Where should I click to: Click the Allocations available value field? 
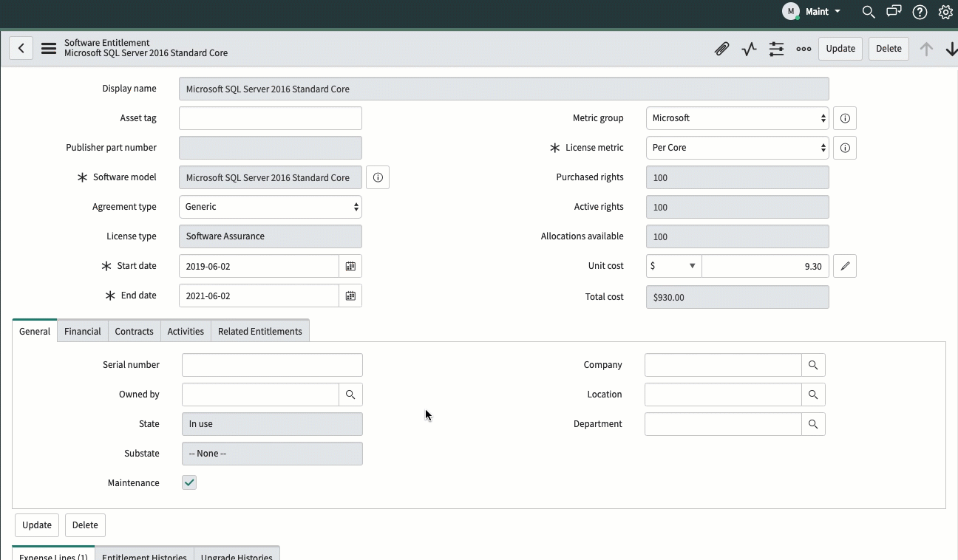(x=738, y=236)
